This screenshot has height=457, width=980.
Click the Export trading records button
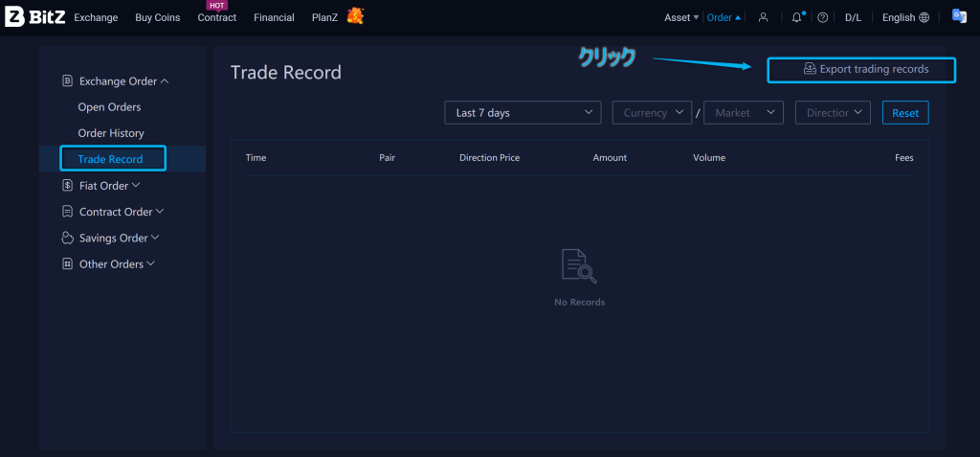[x=861, y=70]
